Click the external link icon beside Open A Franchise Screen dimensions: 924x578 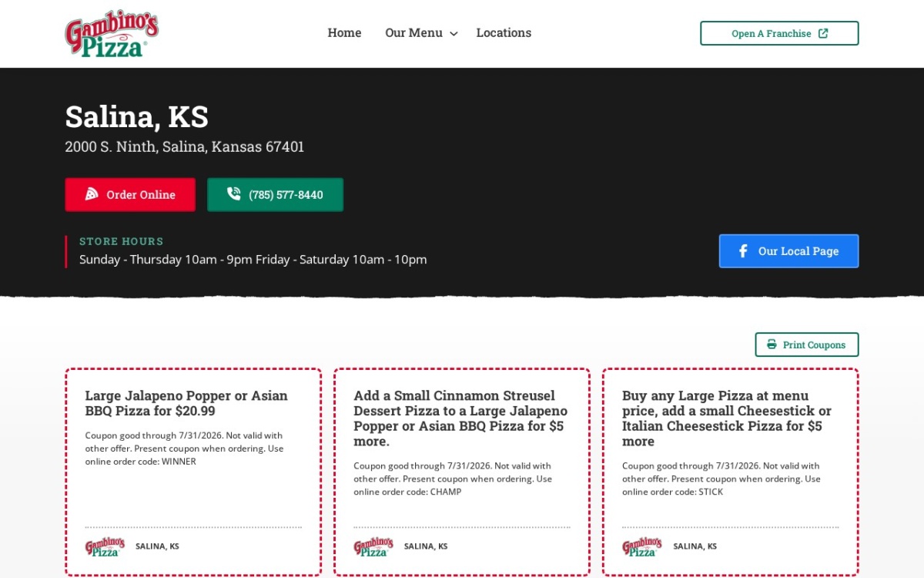coord(823,33)
